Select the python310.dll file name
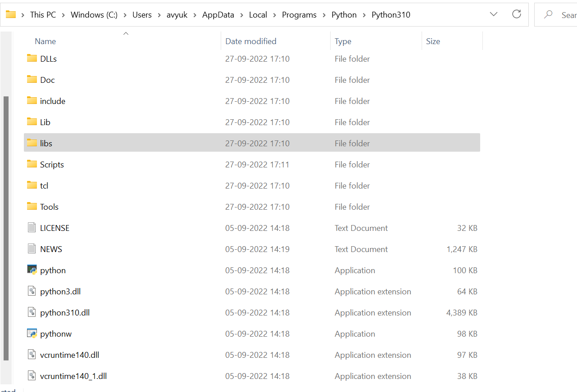The height and width of the screenshot is (392, 577). (x=65, y=313)
